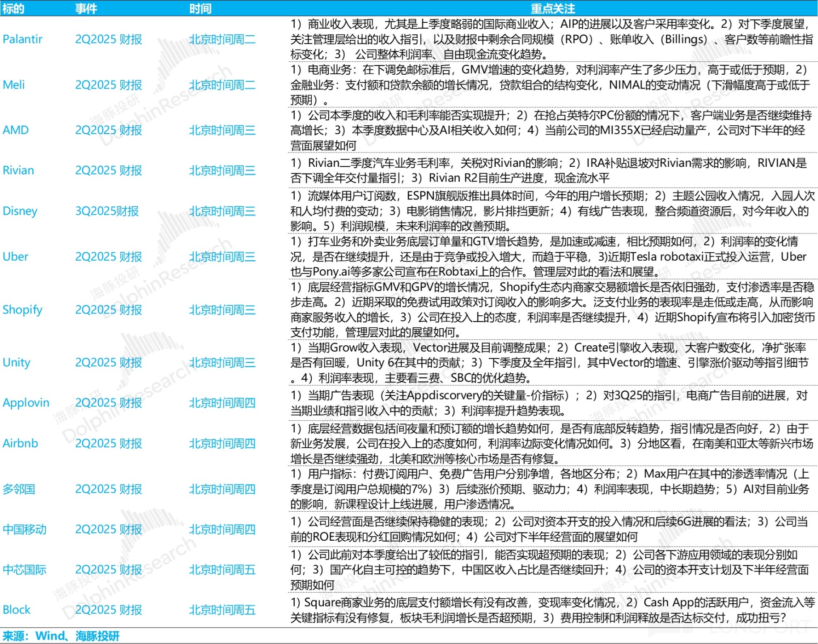Viewport: 818px width, 644px height.
Task: Select the 多邻国 company name cell
Action: click(x=19, y=489)
